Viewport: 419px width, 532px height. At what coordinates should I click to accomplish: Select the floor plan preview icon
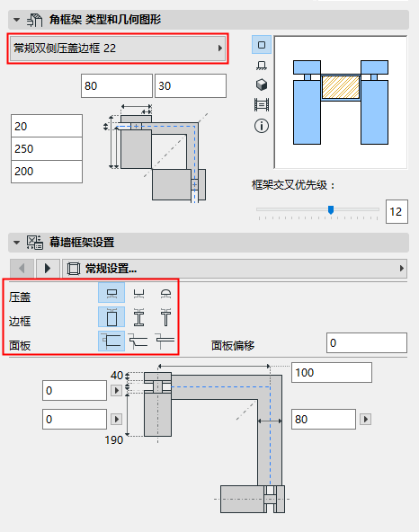262,65
